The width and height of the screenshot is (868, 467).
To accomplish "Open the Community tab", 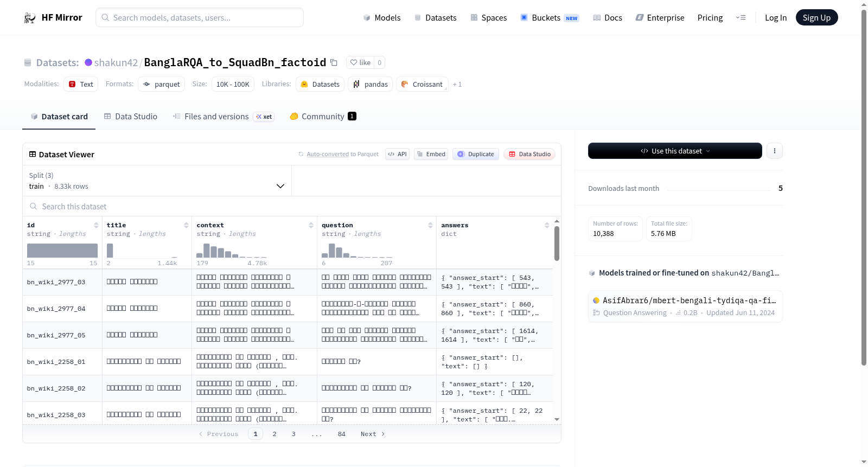I will 323,117.
